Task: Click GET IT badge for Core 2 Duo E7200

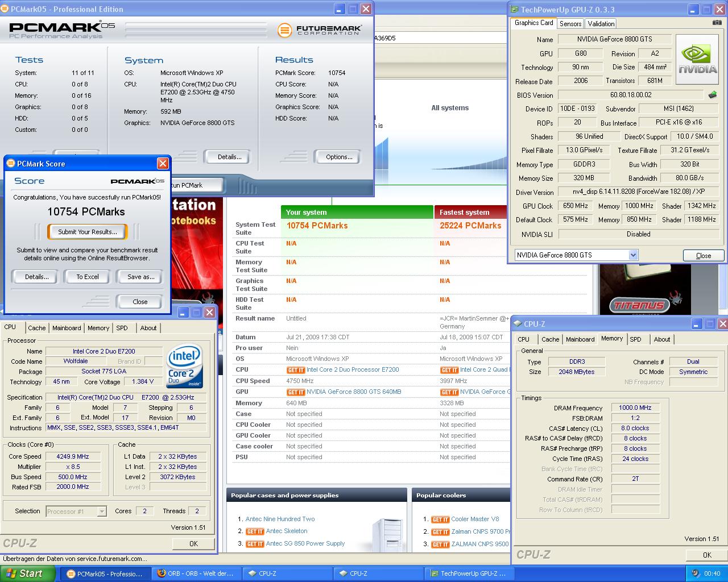Action: 296,370
